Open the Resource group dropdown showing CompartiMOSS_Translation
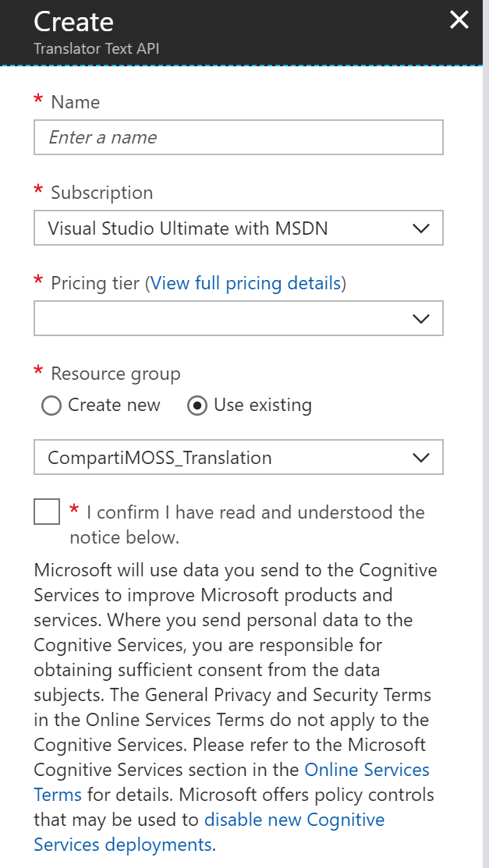Image resolution: width=489 pixels, height=868 pixels. pos(238,457)
